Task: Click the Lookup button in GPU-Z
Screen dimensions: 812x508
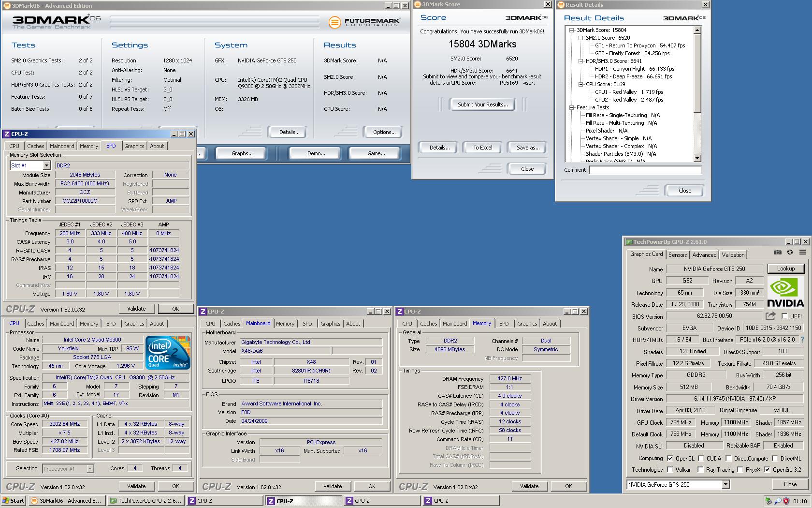Action: click(x=786, y=268)
